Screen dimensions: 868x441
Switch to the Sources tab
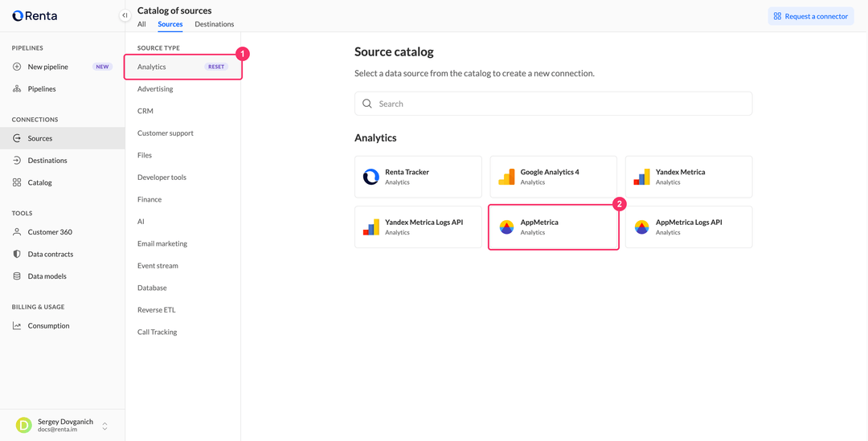[x=170, y=24]
